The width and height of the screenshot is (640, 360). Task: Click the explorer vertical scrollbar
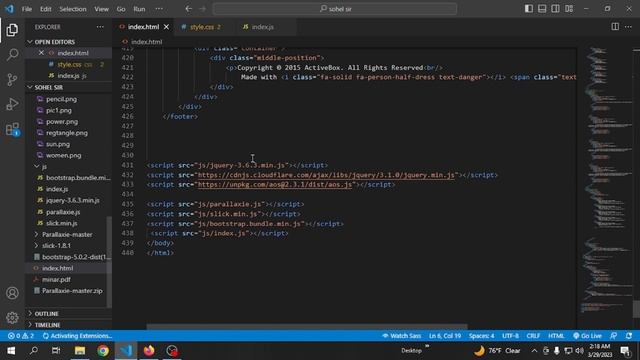click(109, 261)
